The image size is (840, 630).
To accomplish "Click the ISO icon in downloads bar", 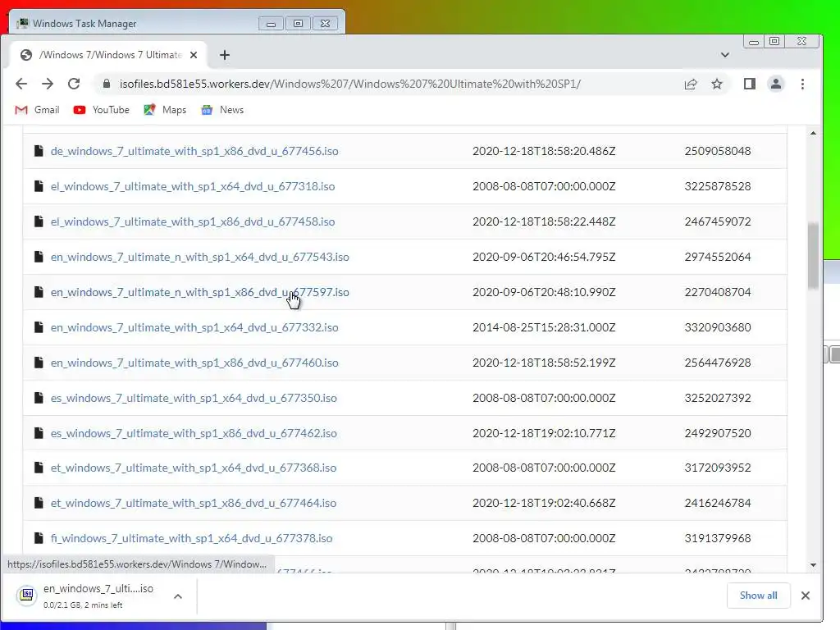I will tap(26, 596).
